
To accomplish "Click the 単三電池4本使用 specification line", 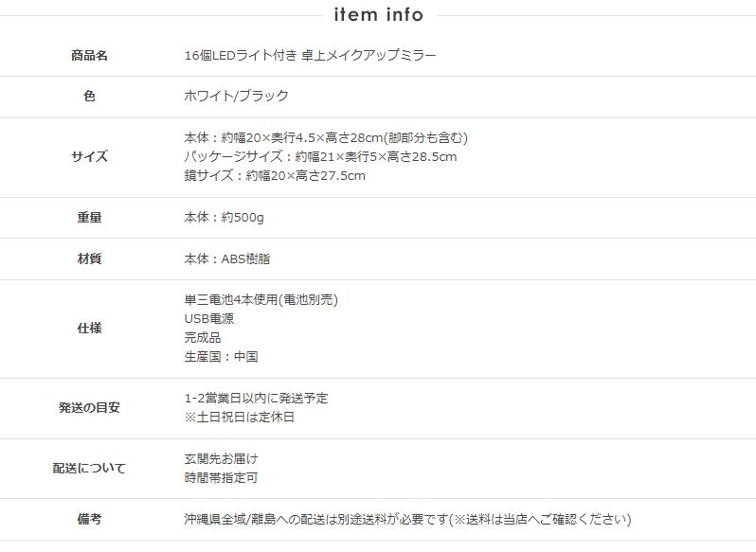I will click(261, 300).
